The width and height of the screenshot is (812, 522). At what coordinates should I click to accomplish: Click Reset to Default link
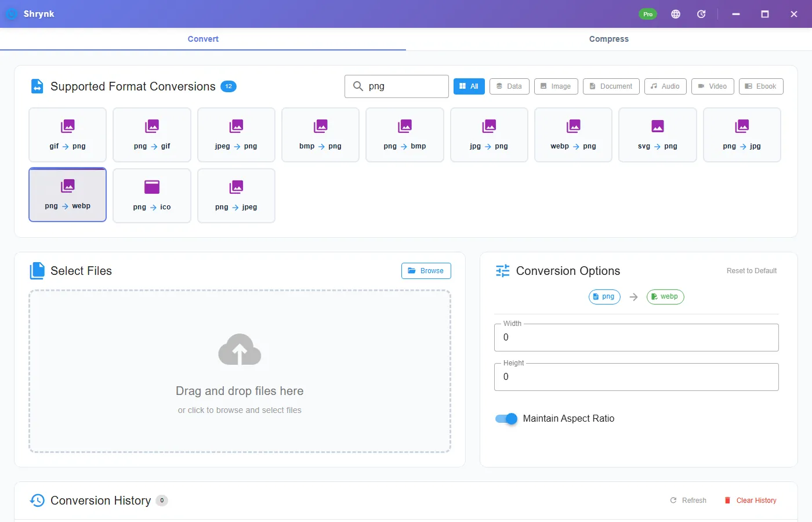[x=752, y=271]
